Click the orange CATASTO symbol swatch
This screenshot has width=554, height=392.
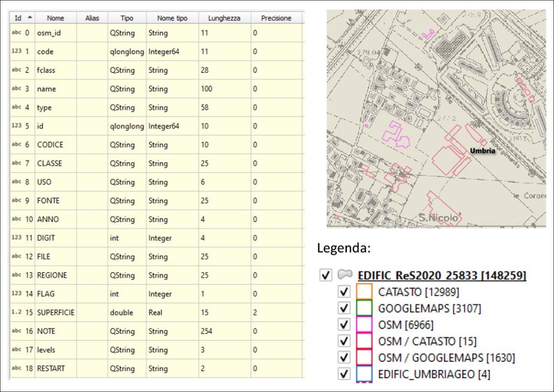click(364, 291)
